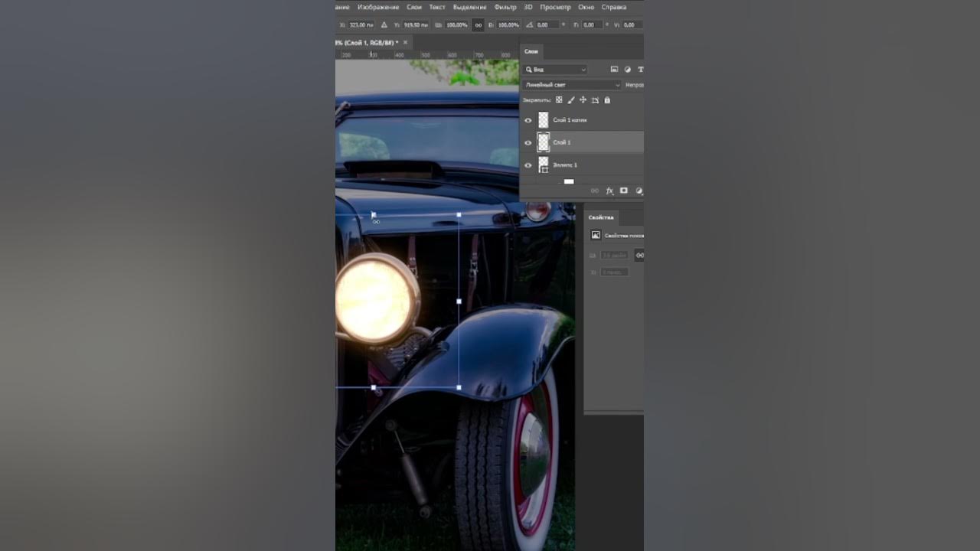Lock transparent pixels icon
Screen dimensions: 980x551
click(x=559, y=100)
